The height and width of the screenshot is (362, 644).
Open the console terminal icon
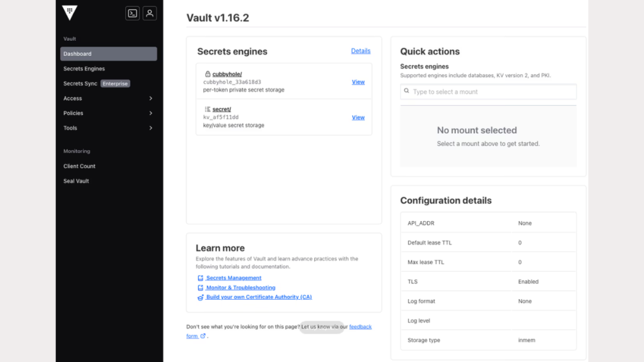[132, 13]
